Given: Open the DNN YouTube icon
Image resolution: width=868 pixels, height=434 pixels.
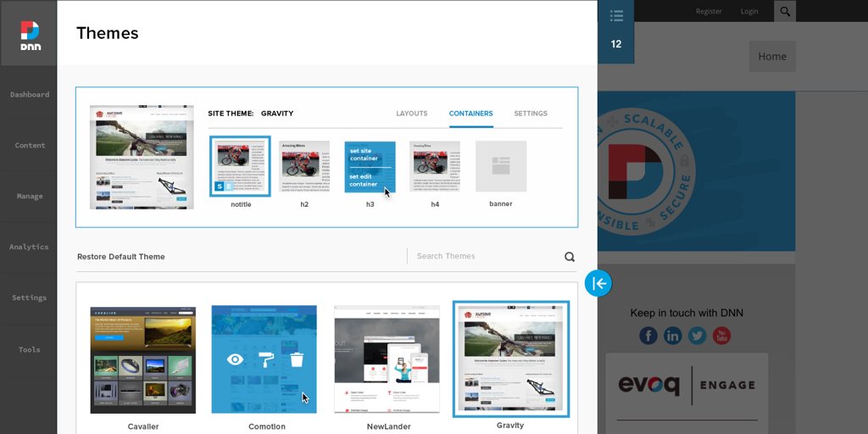Looking at the screenshot, I should coord(721,336).
